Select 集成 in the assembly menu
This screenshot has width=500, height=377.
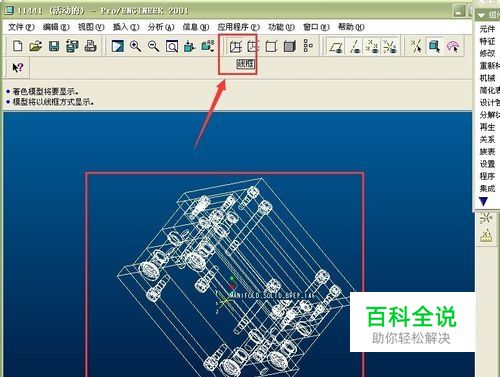pyautogui.click(x=487, y=188)
